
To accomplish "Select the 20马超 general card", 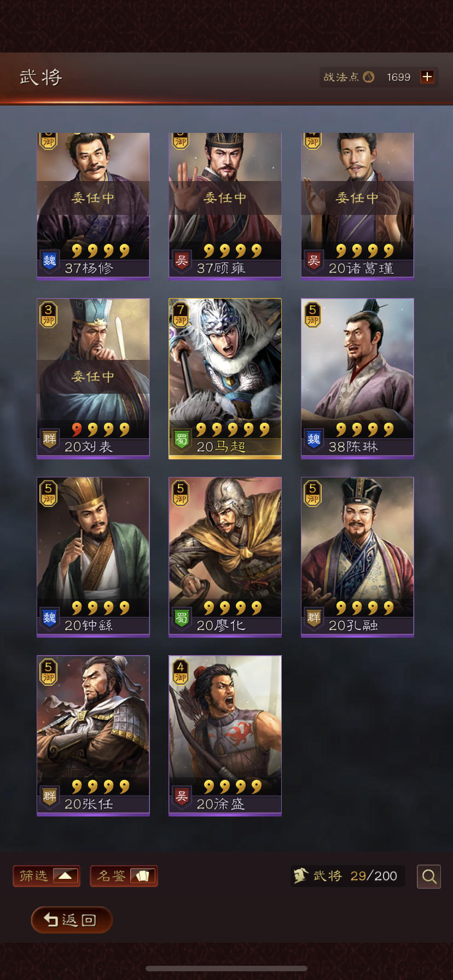I will pos(225,378).
